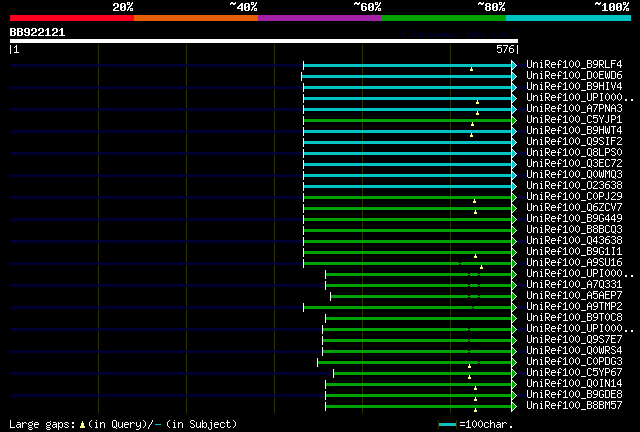Open hit UniRef100_C5YJP1 label

[574, 120]
